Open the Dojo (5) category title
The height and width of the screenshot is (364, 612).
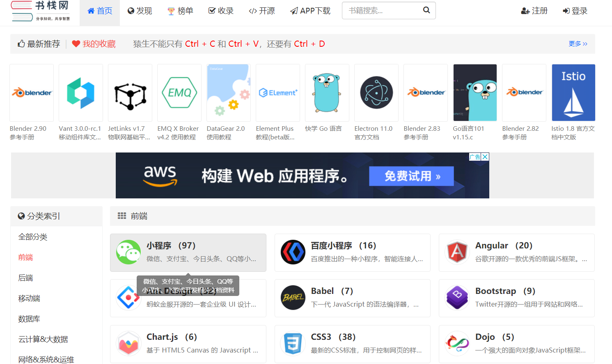pos(495,337)
